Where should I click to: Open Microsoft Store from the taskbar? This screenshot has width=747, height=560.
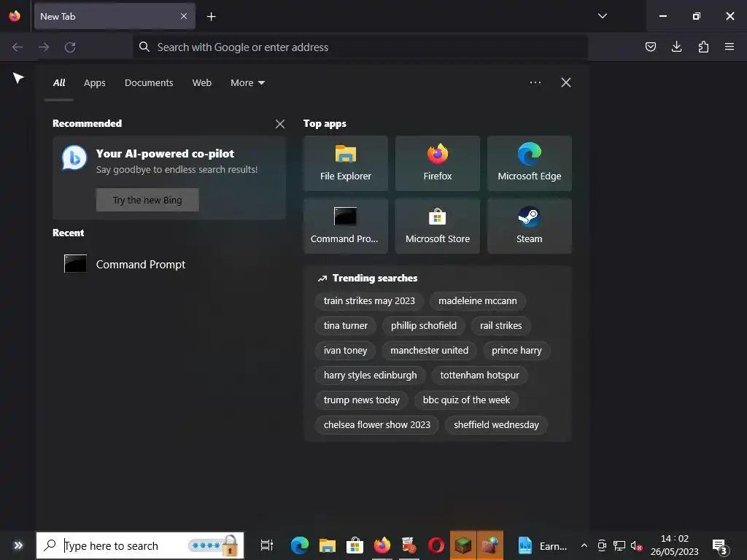coord(355,545)
